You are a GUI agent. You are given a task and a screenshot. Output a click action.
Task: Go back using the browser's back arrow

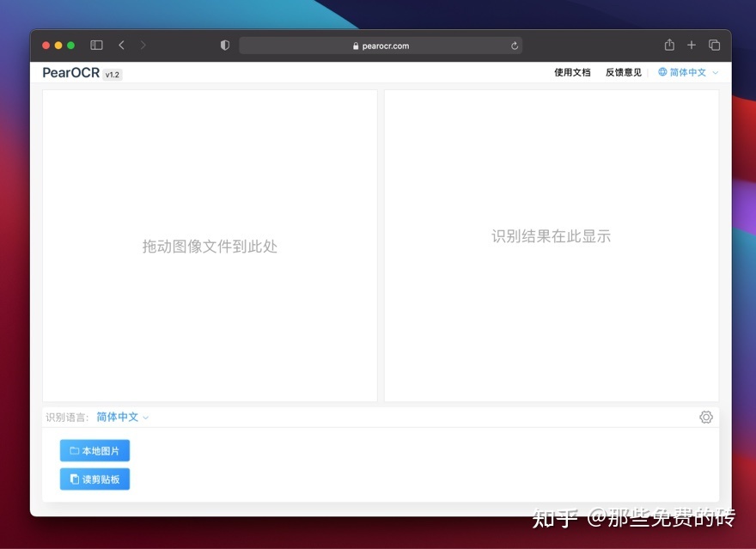click(121, 46)
